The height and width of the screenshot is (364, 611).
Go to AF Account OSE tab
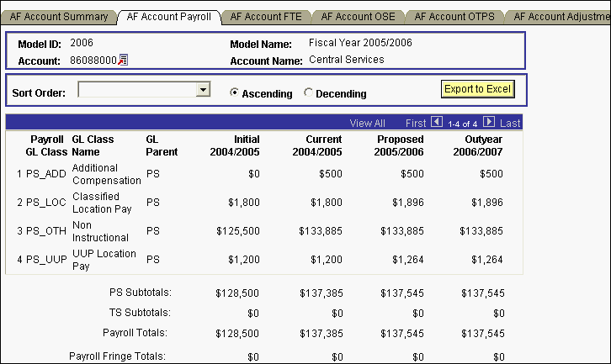(x=359, y=17)
